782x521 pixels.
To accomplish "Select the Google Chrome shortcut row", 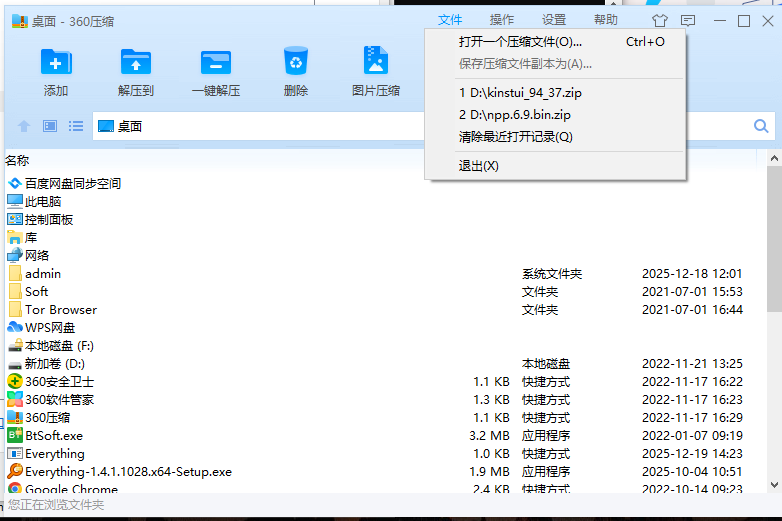I will [x=385, y=488].
